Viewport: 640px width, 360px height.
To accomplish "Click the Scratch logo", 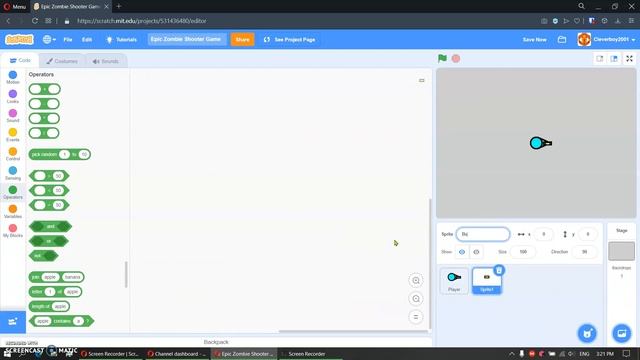I will tap(19, 40).
